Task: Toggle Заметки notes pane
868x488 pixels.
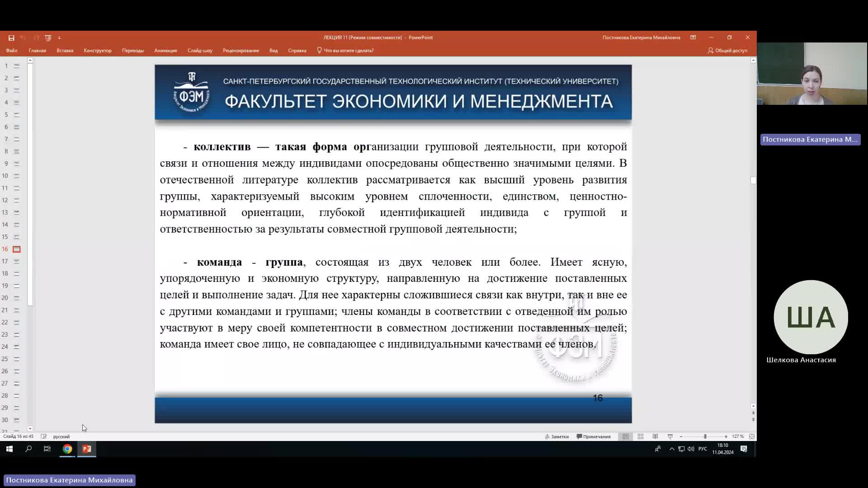Action: [x=557, y=436]
